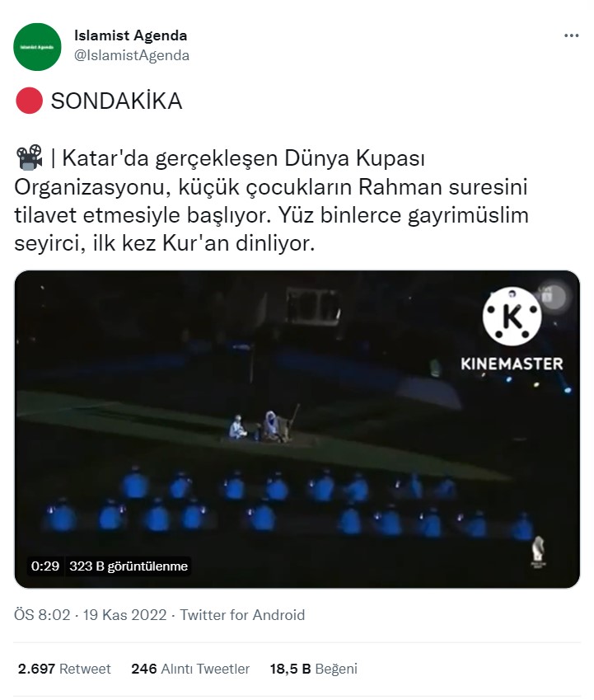Click the film camera emoji in tweet

click(29, 157)
